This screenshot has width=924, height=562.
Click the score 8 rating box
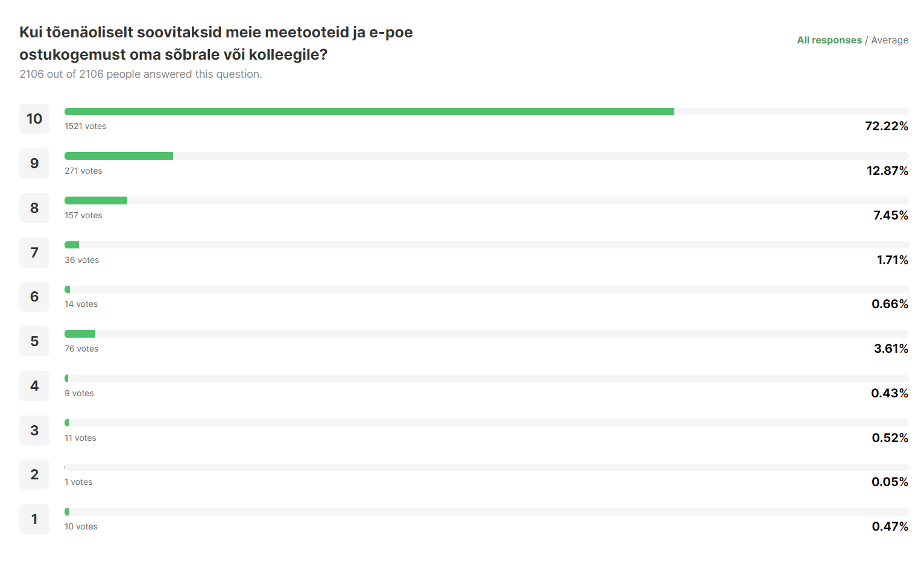34,208
